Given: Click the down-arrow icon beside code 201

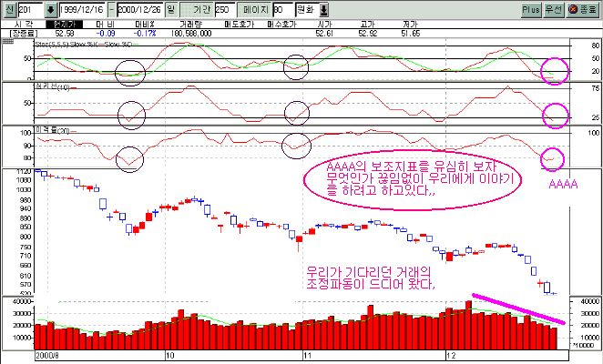Looking at the screenshot, I should tap(49, 9).
